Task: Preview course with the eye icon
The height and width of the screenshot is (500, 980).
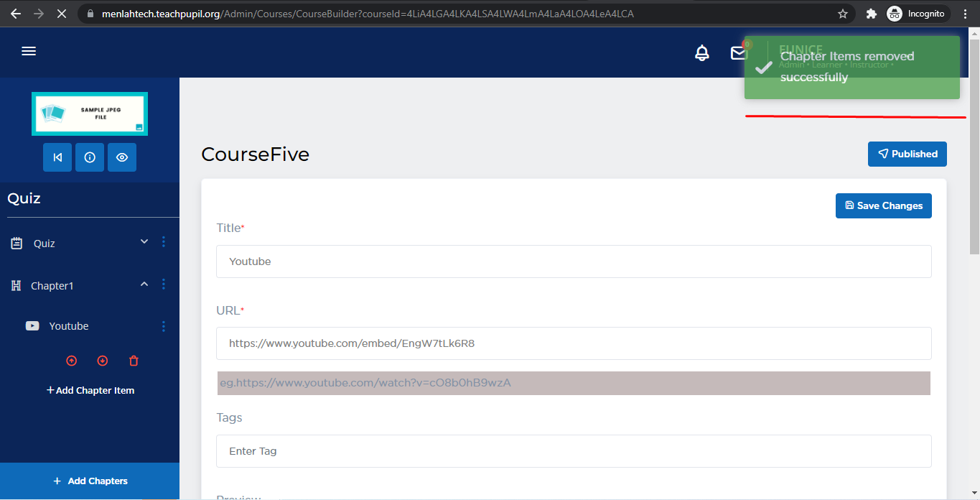Action: (122, 157)
